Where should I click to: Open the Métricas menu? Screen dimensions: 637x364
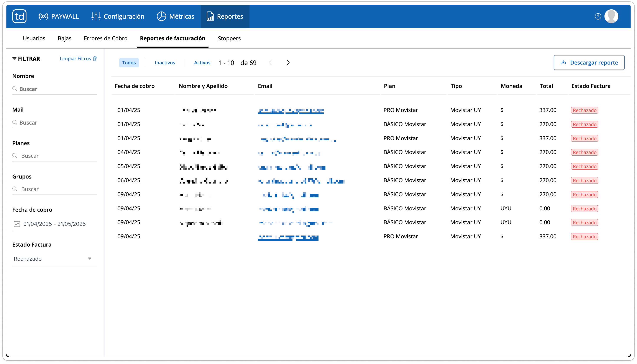point(176,16)
